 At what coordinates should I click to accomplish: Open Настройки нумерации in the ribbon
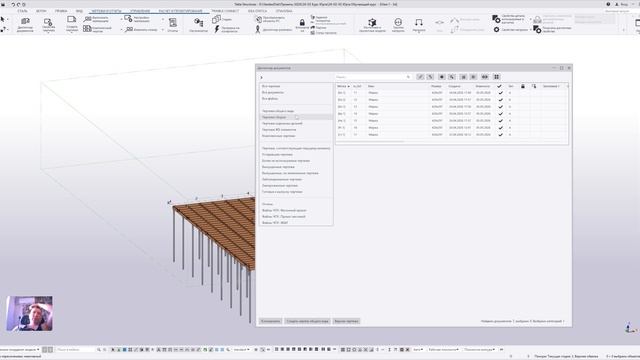click(138, 19)
